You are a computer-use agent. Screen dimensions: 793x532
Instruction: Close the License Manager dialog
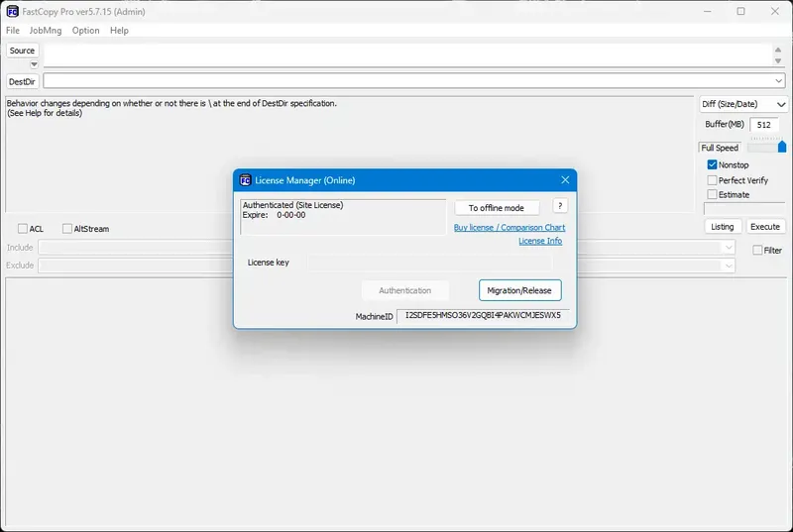point(565,180)
